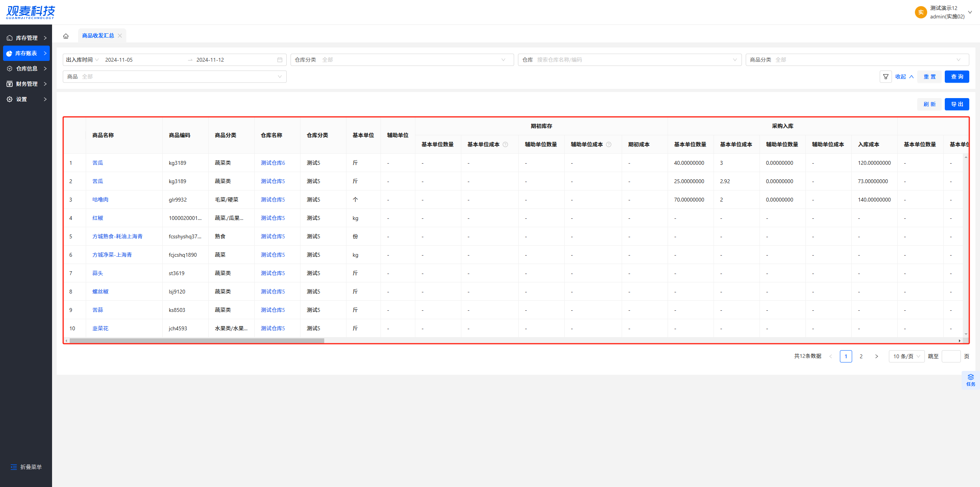Viewport: 980px width, 487px height.
Task: Open the floating 任务 task panel icon
Action: pyautogui.click(x=970, y=380)
